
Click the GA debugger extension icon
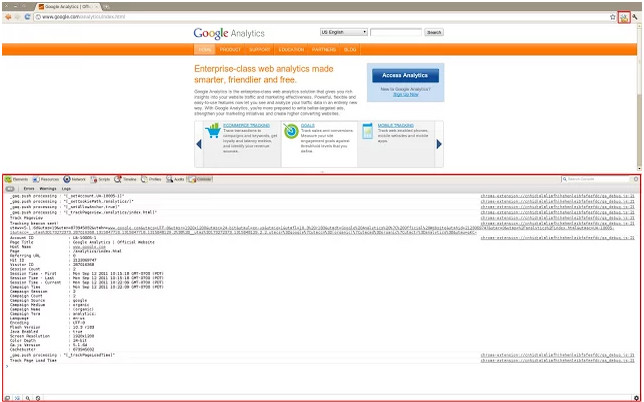[624, 17]
